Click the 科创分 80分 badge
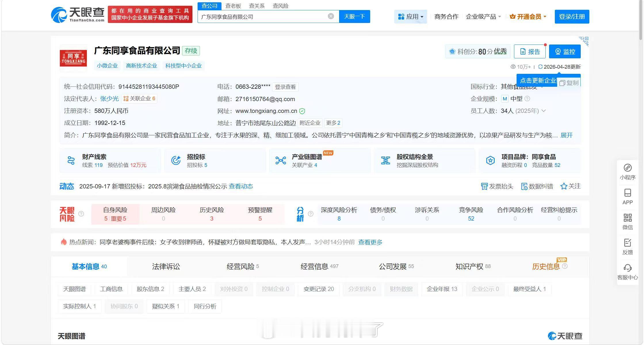Image resolution: width=644 pixels, height=345 pixels. 478,51
